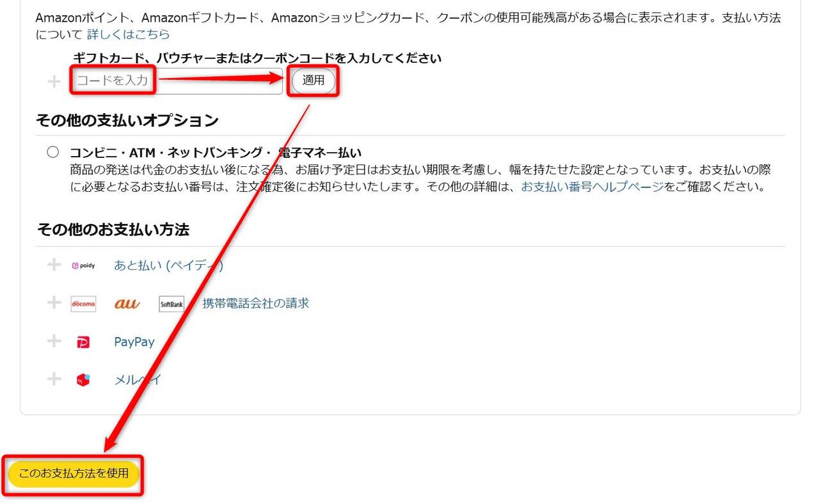
Task: Expand the plus sign beside carrier billing
Action: click(x=54, y=303)
